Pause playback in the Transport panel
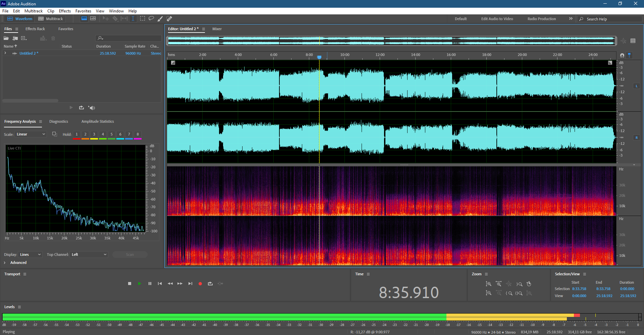 coord(150,284)
